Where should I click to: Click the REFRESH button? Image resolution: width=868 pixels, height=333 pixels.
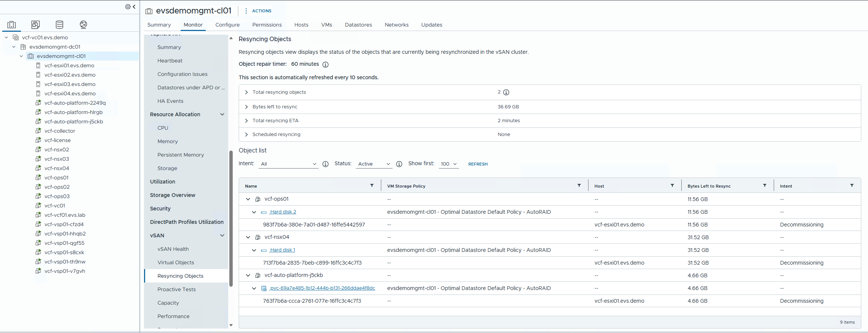[478, 164]
